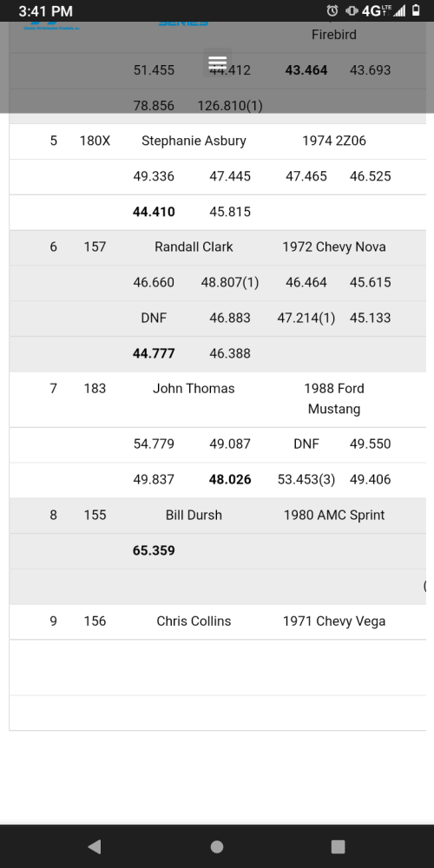Open recent apps square button
Viewport: 434px width, 868px height.
[338, 846]
